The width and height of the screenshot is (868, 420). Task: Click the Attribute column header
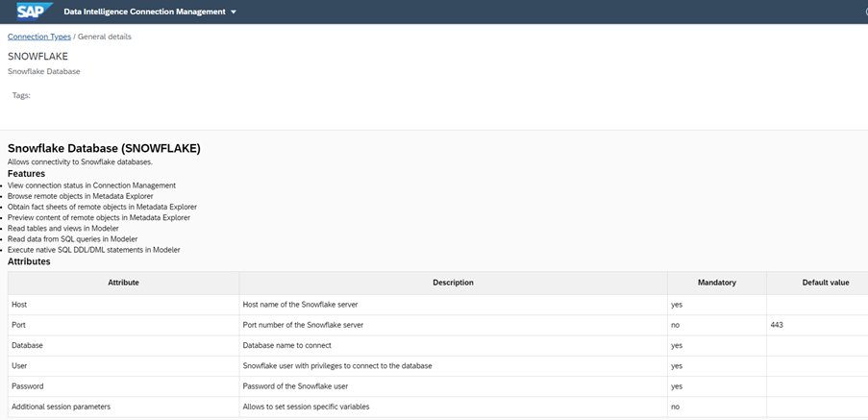pyautogui.click(x=123, y=283)
